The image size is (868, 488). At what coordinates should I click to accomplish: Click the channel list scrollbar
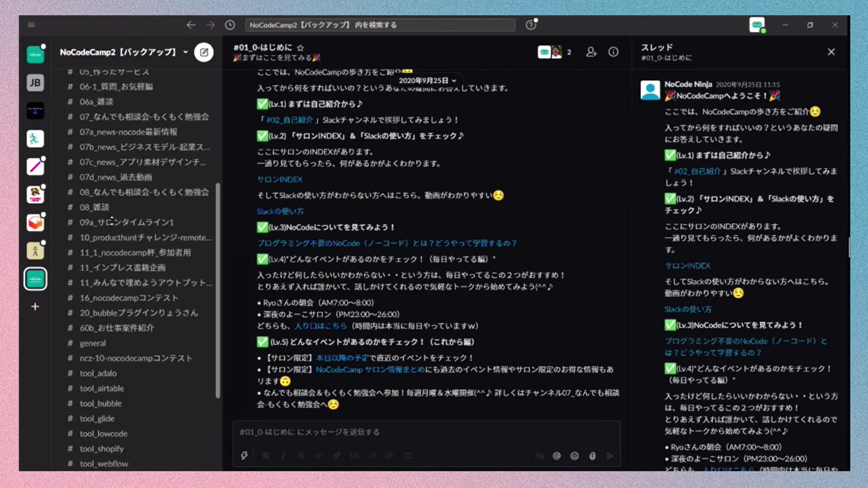point(218,291)
